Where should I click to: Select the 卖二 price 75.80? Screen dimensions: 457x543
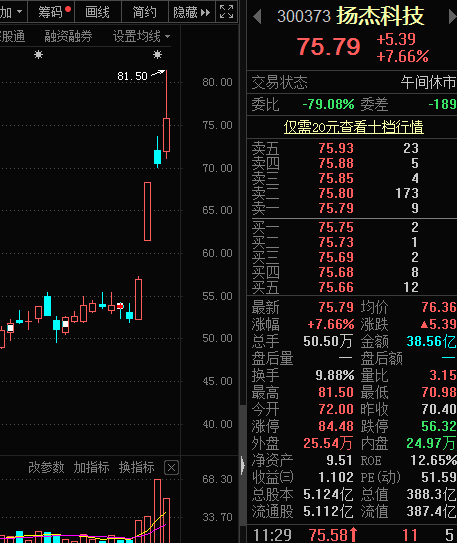point(336,193)
